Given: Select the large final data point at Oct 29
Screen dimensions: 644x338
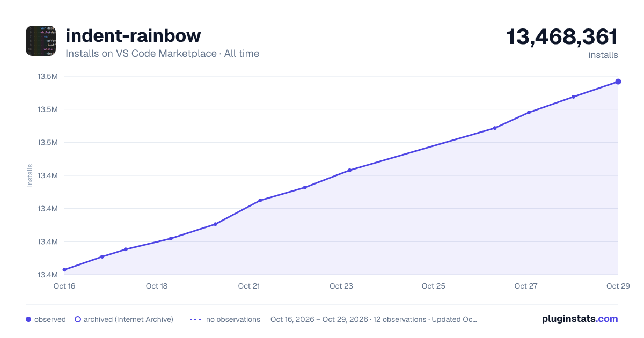Looking at the screenshot, I should 618,82.
